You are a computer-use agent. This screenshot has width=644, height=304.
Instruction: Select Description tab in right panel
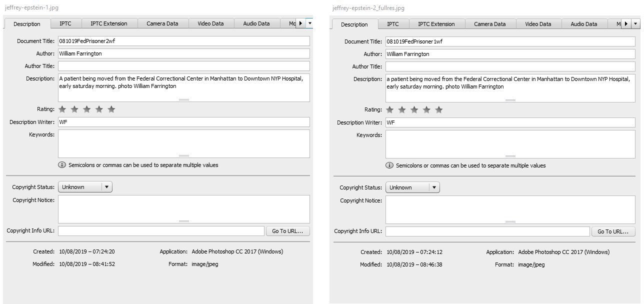click(354, 24)
